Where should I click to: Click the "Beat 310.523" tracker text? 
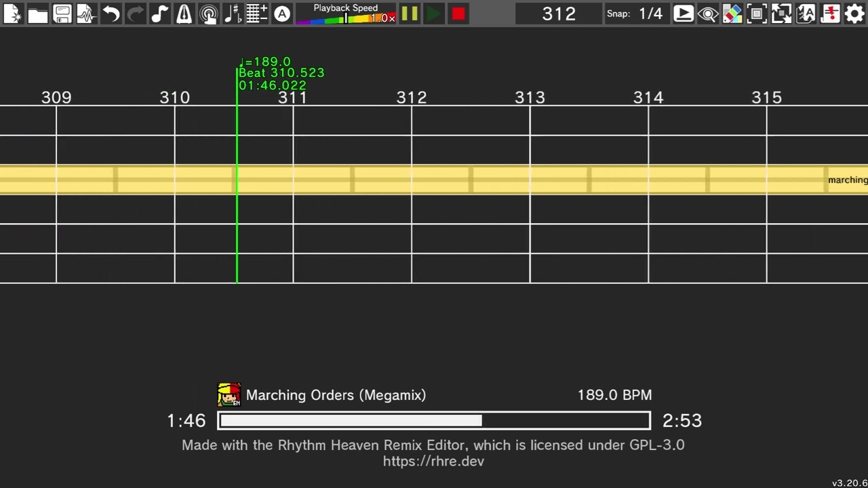[x=281, y=73]
